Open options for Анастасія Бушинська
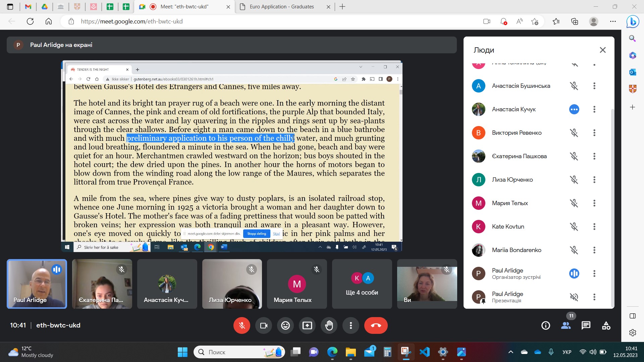This screenshot has height=362, width=644. pyautogui.click(x=594, y=86)
